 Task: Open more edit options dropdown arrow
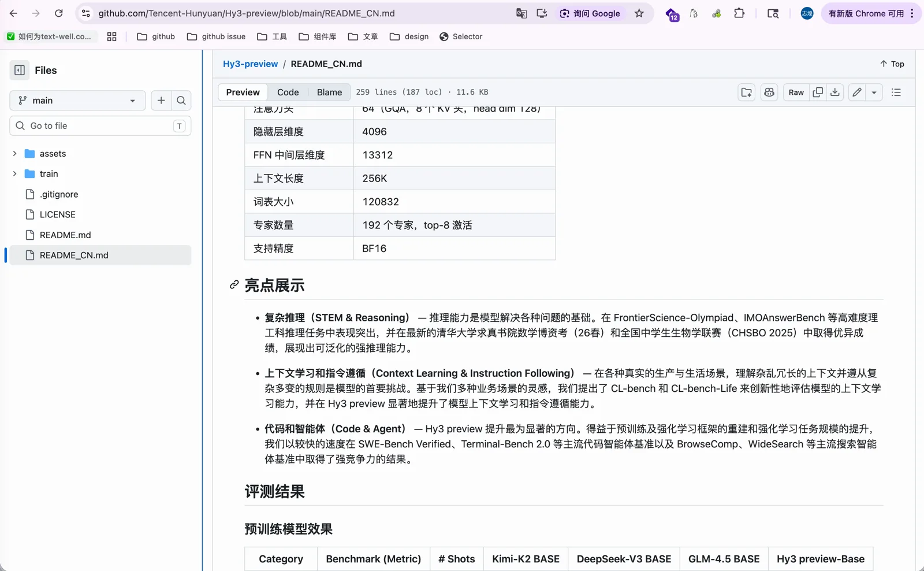coord(874,92)
